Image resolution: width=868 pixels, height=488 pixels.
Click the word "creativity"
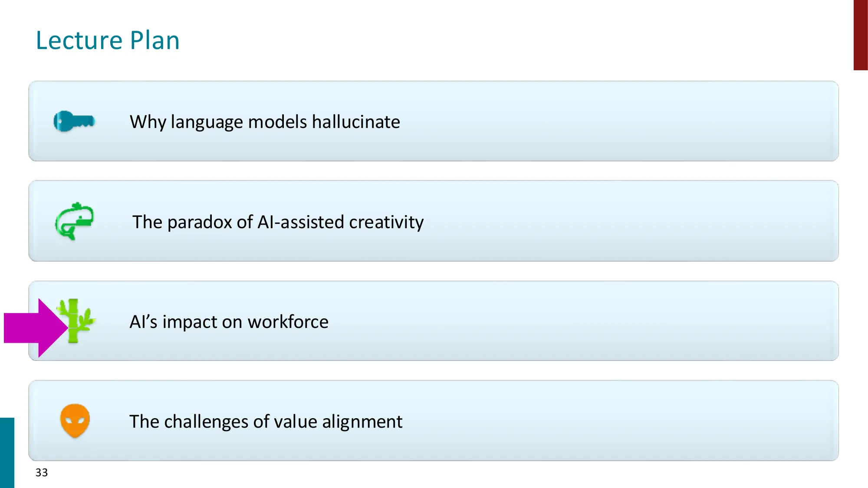pyautogui.click(x=386, y=222)
